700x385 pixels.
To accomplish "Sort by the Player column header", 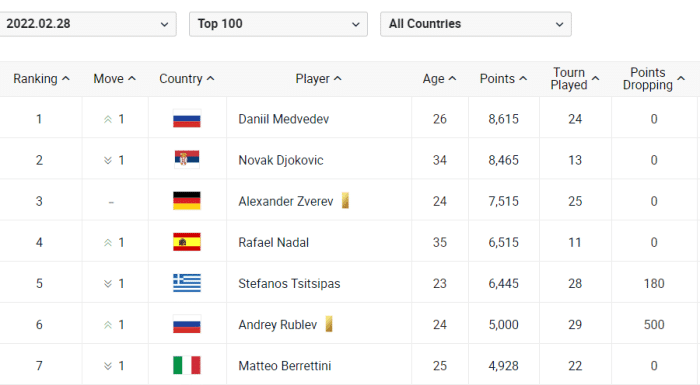I will tap(318, 79).
